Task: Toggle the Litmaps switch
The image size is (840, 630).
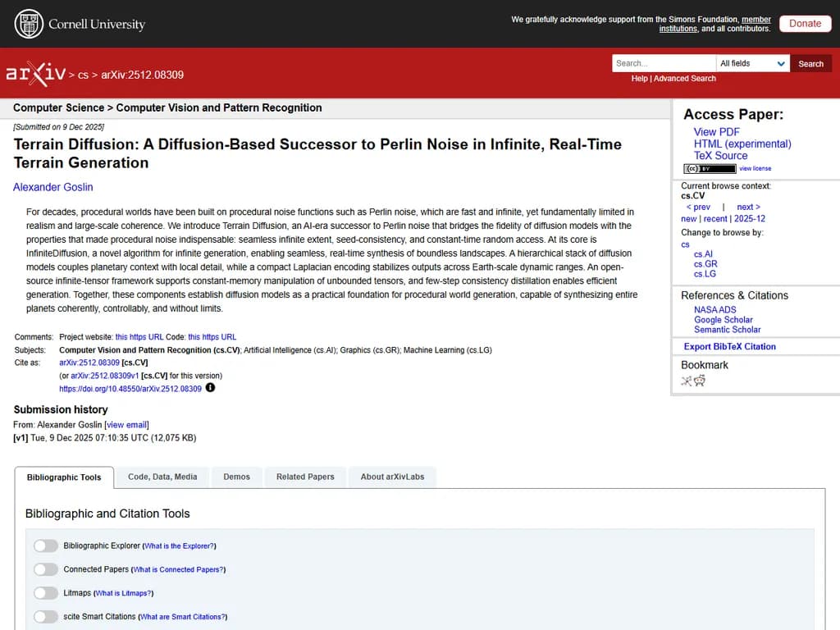Action: click(x=46, y=593)
